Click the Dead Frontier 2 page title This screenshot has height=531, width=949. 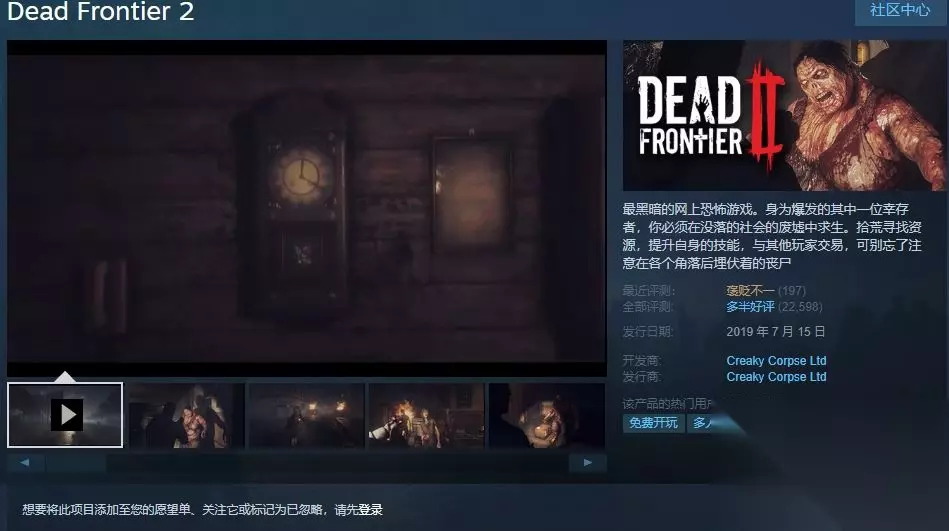100,11
